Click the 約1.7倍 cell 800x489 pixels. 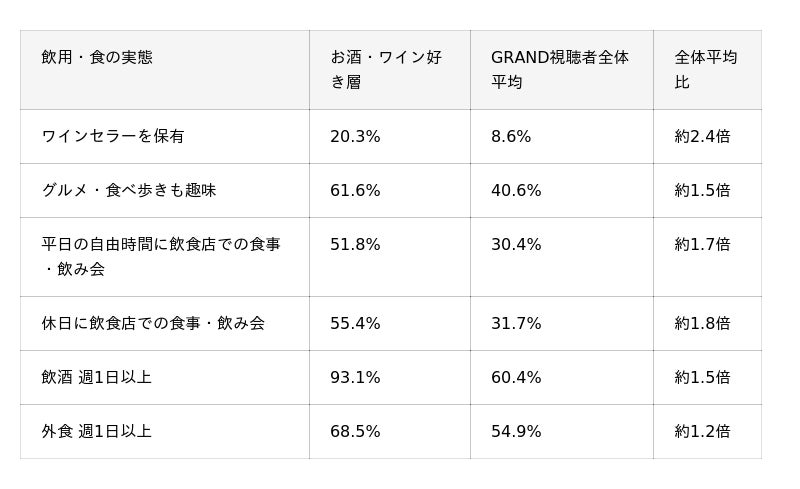707,257
